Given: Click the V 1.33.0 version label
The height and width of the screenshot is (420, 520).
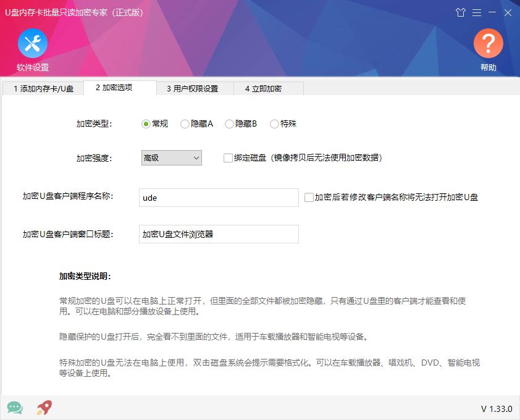Looking at the screenshot, I should 497,408.
